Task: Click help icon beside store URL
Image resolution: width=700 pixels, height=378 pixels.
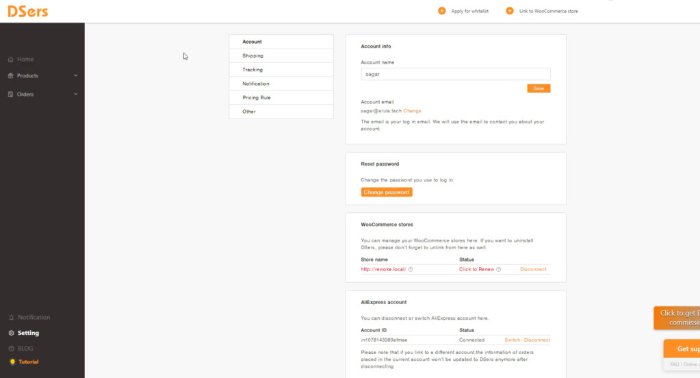Action: click(x=410, y=270)
